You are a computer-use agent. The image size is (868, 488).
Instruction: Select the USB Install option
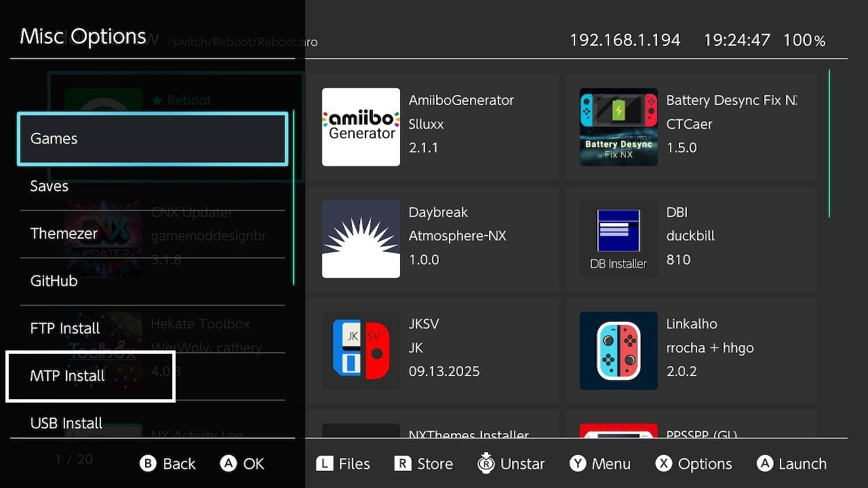(153, 420)
